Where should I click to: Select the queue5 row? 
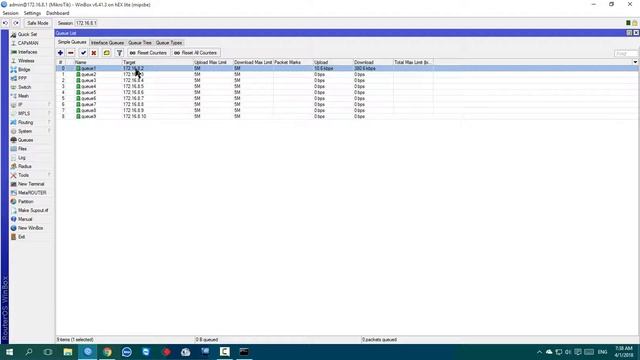[347, 93]
